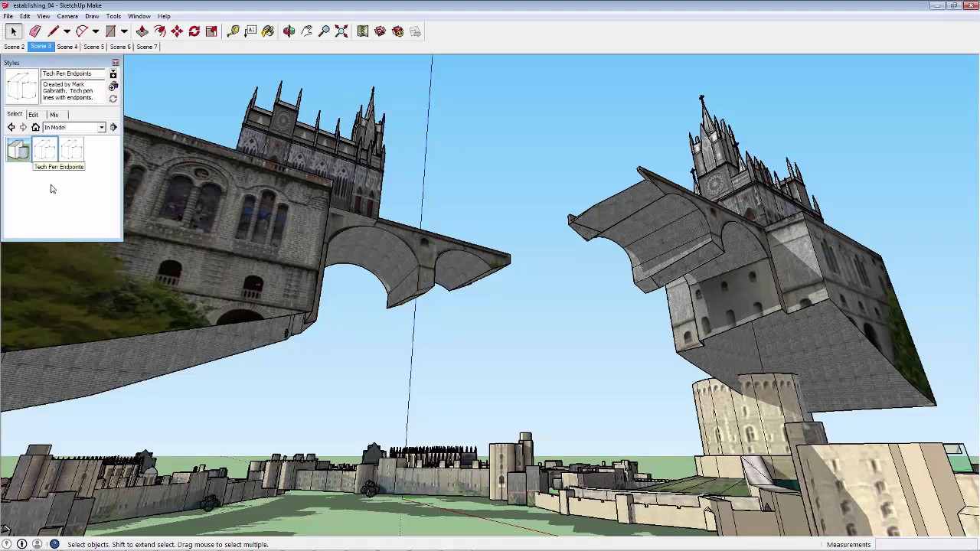The height and width of the screenshot is (551, 980).
Task: Go back in the Styles browser
Action: tap(11, 127)
